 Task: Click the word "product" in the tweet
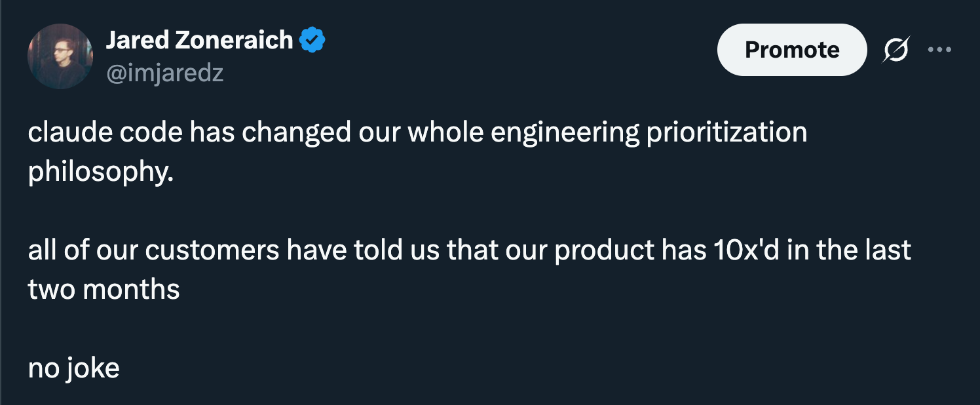coord(605,250)
